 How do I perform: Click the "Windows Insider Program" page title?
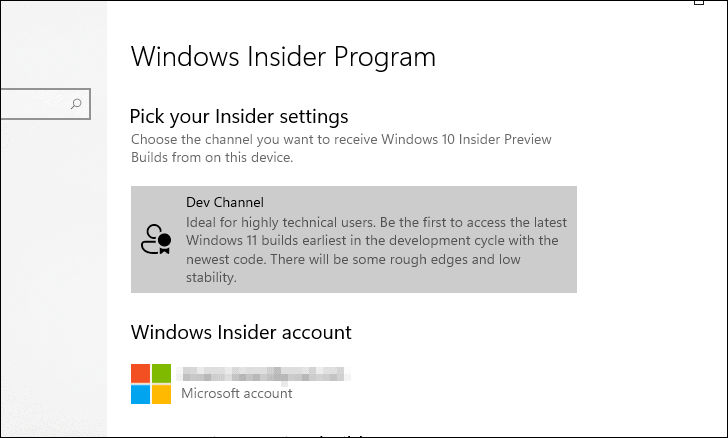pos(283,57)
